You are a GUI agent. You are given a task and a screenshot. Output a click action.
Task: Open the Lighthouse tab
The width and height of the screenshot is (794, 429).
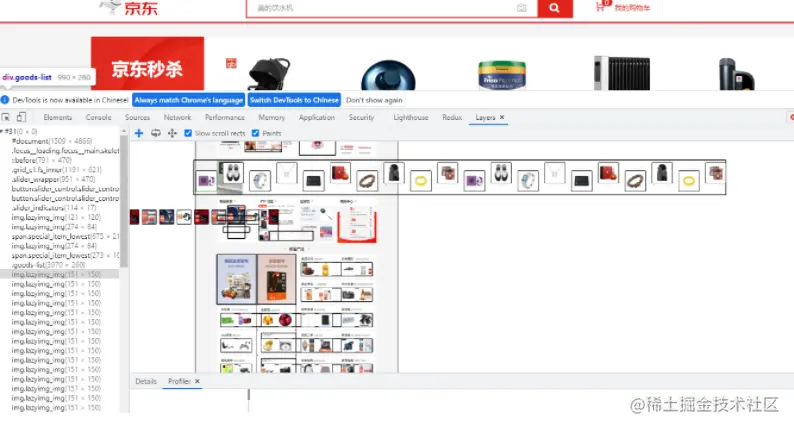411,117
